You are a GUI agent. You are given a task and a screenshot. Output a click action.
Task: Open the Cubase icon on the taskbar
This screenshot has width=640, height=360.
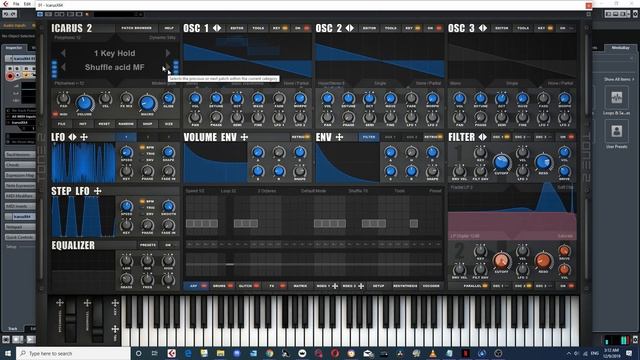pyautogui.click(x=171, y=353)
